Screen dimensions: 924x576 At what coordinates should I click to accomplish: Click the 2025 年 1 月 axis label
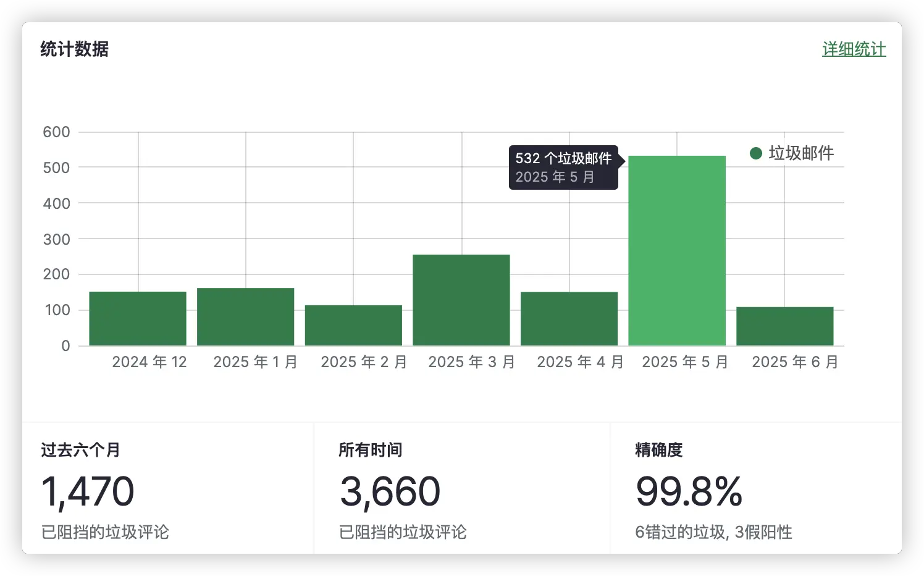click(x=256, y=362)
